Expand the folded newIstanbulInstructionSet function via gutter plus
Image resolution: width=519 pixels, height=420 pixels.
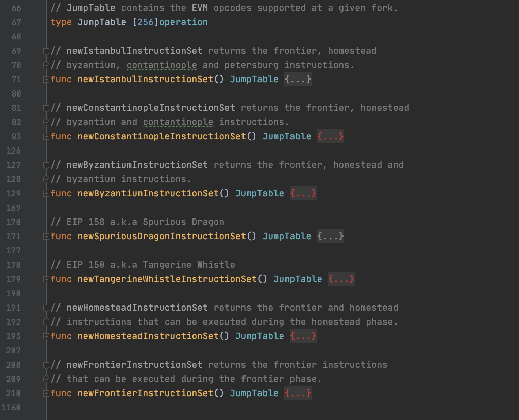[x=46, y=80]
